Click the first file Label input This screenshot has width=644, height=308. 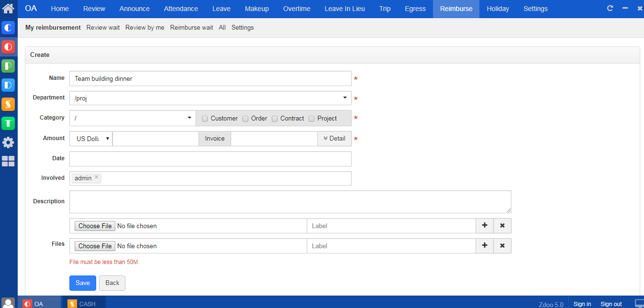(x=391, y=226)
